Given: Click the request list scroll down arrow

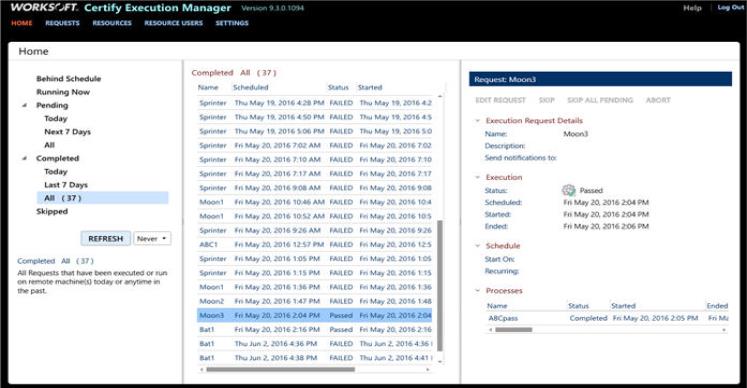Looking at the screenshot, I should pyautogui.click(x=440, y=362).
